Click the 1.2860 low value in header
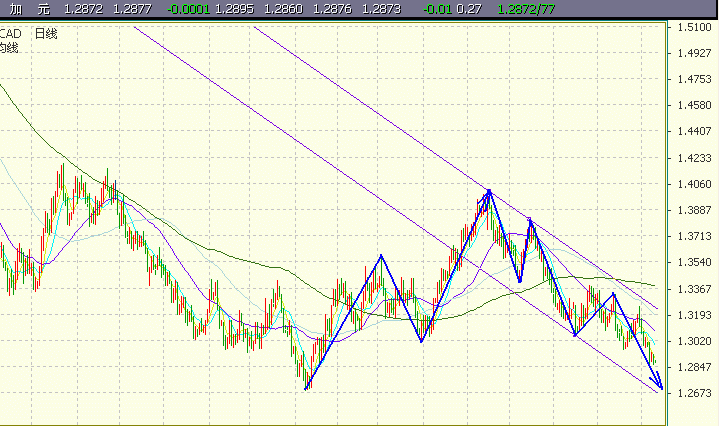719x426 pixels. click(x=283, y=9)
